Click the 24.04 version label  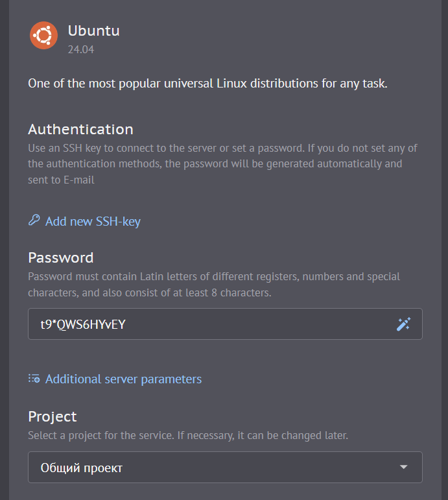80,49
